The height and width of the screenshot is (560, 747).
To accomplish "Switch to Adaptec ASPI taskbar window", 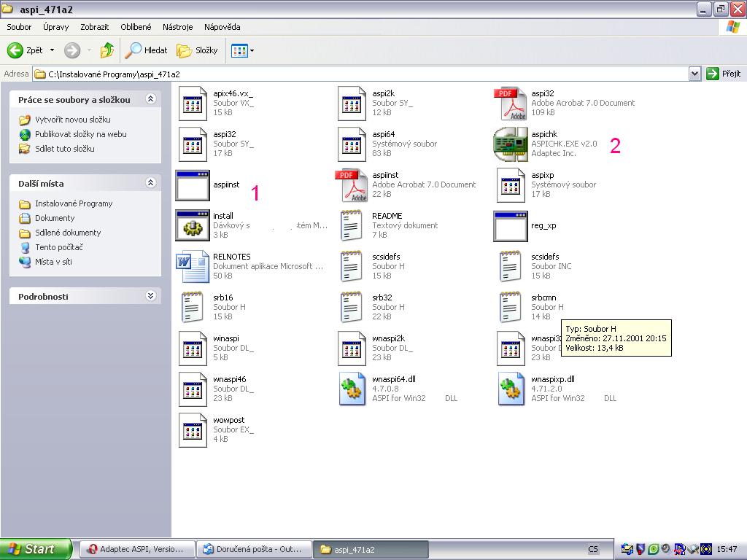I will point(136,549).
